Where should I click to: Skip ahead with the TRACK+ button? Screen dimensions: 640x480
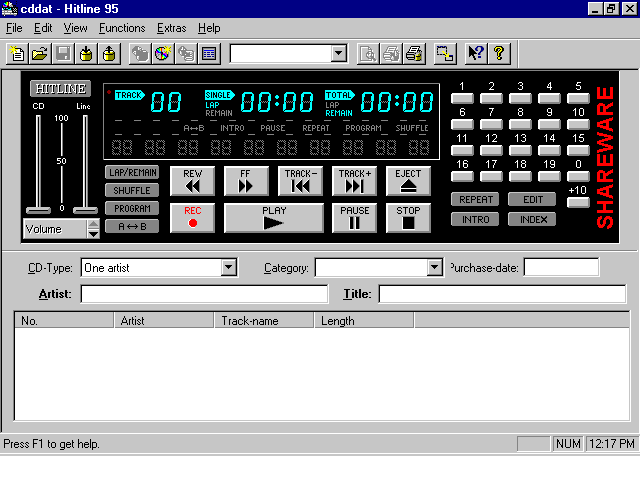[354, 181]
